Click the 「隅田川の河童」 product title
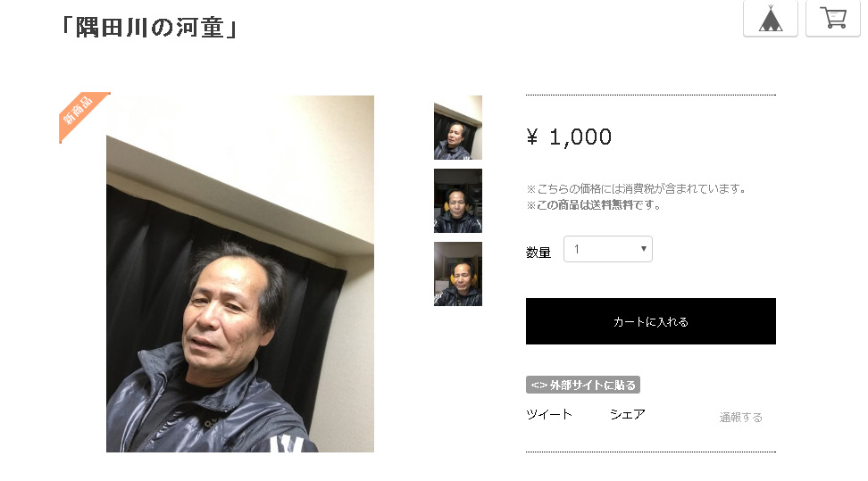This screenshot has height=481, width=868. [149, 28]
